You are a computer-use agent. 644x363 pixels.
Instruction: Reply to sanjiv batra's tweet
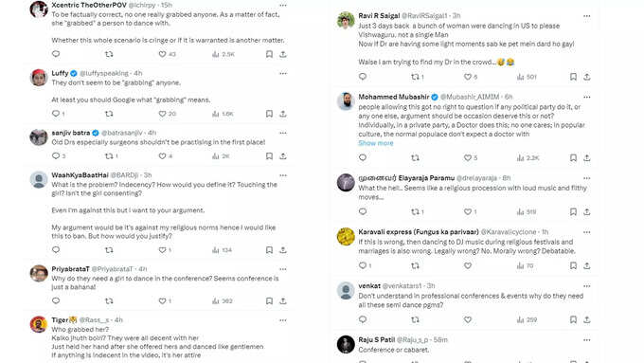(x=56, y=156)
